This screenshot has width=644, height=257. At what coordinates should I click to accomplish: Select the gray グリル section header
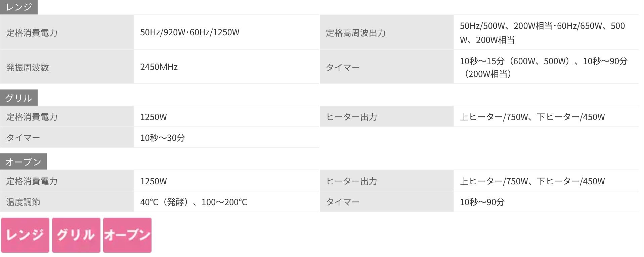click(19, 98)
